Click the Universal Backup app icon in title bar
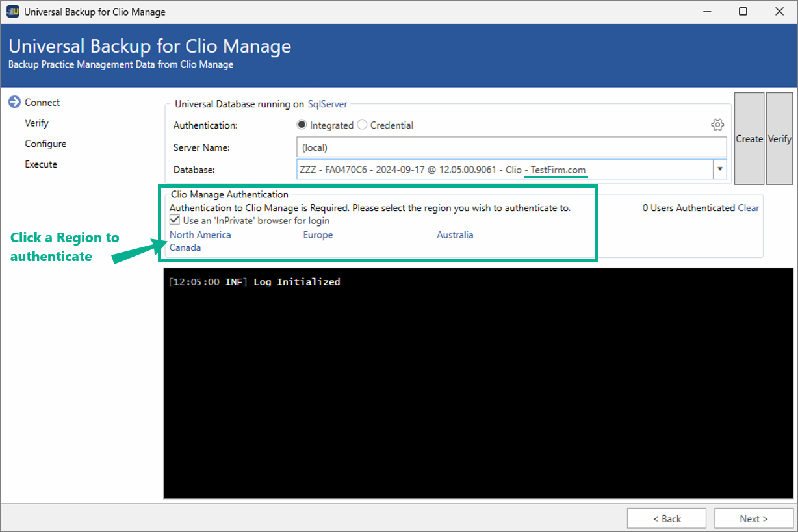The image size is (798, 532). click(12, 12)
